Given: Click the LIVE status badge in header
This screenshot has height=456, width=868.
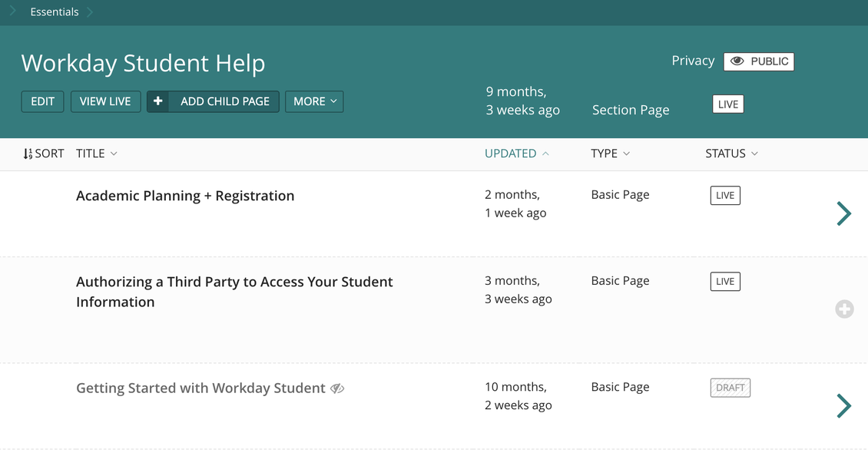Looking at the screenshot, I should 728,104.
